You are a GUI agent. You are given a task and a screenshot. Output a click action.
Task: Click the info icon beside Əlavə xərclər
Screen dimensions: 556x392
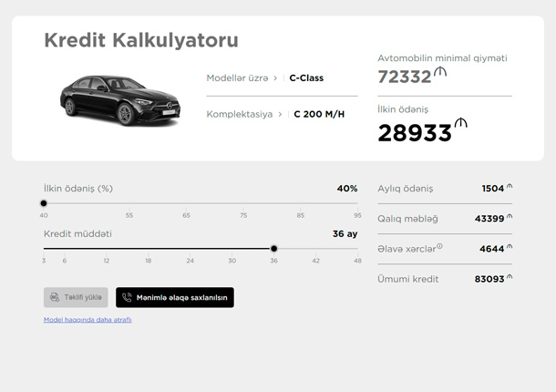(x=439, y=246)
